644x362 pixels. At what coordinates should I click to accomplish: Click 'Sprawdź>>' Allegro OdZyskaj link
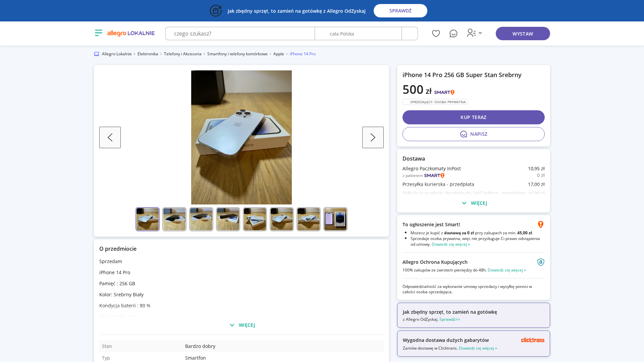450,319
